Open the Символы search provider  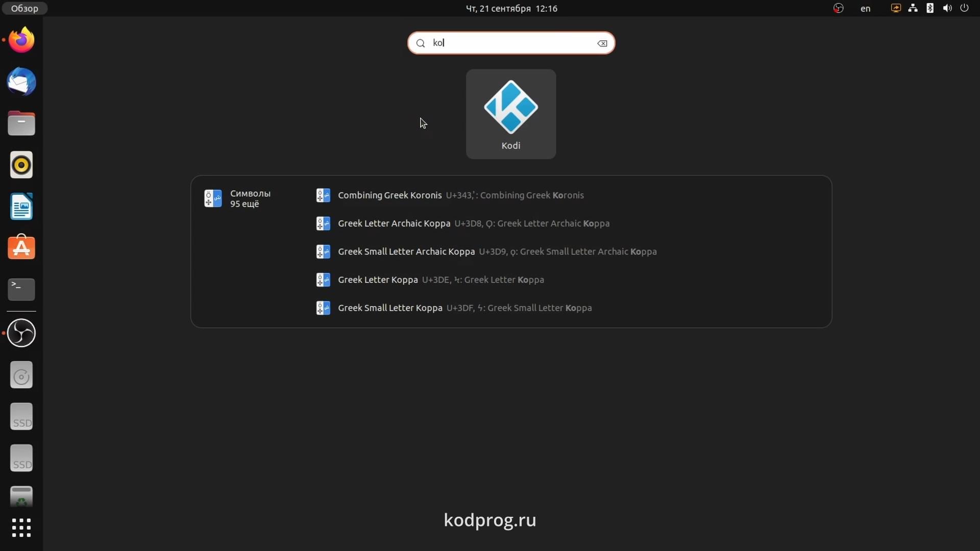238,198
